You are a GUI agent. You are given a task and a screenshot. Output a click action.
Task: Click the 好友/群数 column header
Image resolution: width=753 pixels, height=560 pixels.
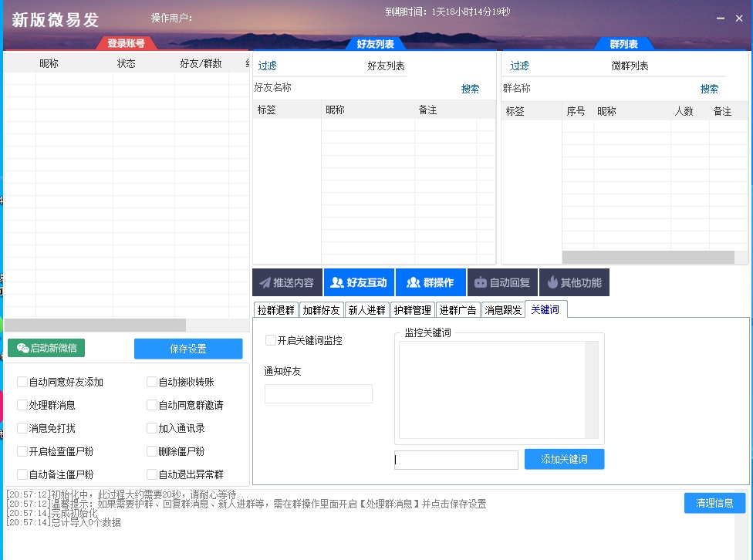(x=201, y=63)
